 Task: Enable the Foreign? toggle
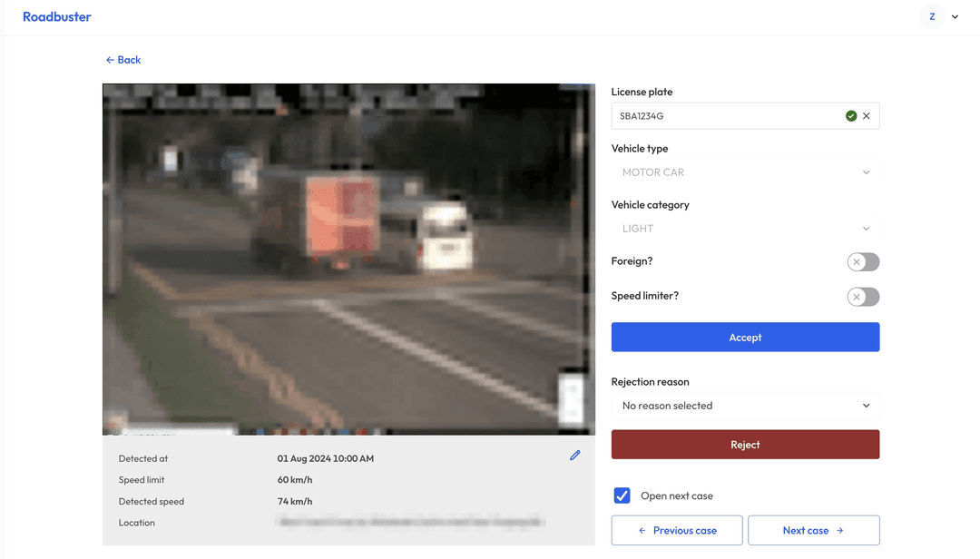pos(863,261)
